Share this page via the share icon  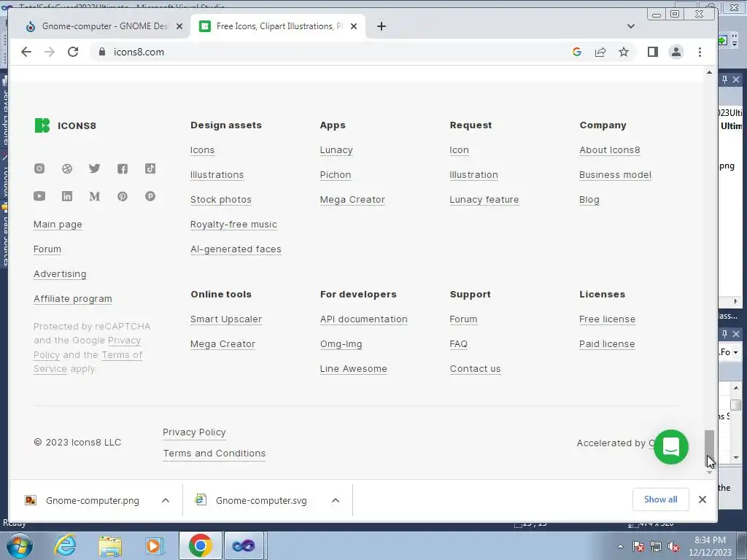[x=600, y=52]
